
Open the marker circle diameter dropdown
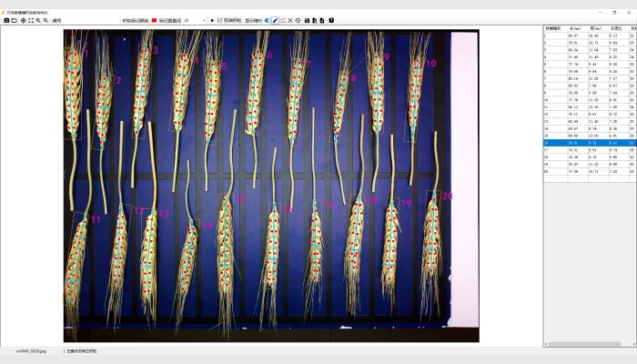pyautogui.click(x=204, y=20)
